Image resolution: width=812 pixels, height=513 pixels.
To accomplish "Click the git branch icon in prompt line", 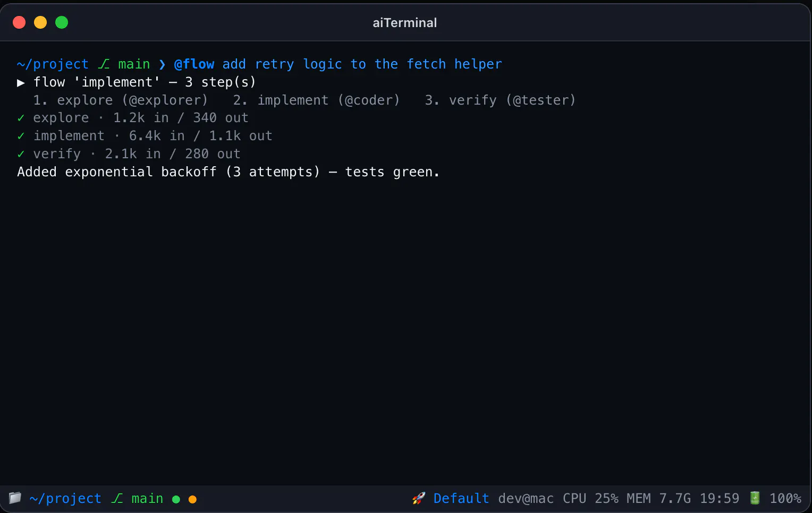I will [x=104, y=64].
